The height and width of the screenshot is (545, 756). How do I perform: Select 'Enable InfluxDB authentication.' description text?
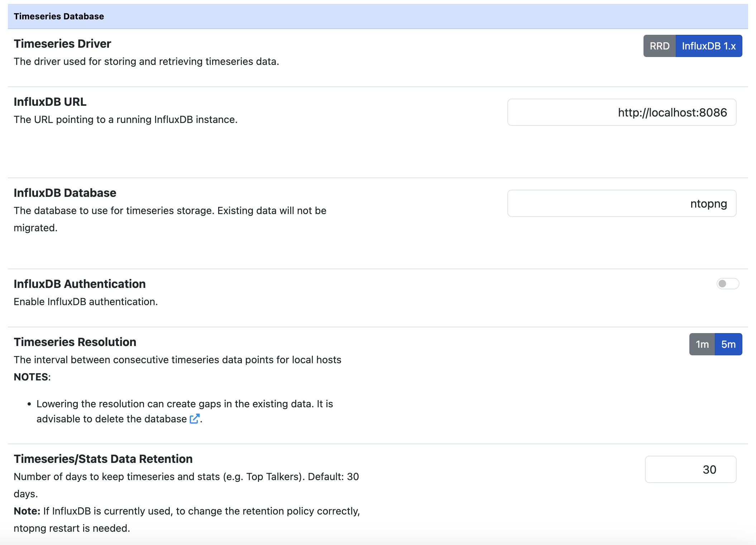click(x=86, y=302)
